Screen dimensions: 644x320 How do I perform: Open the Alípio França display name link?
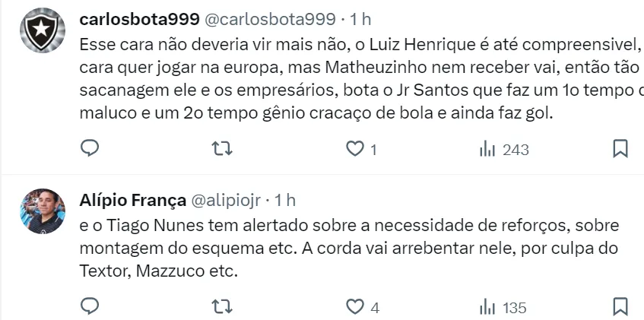click(133, 200)
